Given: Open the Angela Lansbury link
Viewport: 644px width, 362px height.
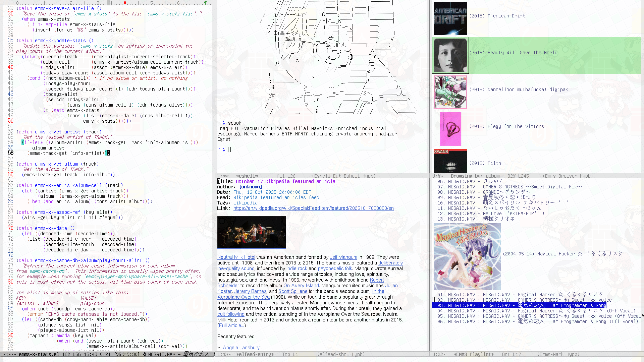Looking at the screenshot, I should 241,348.
